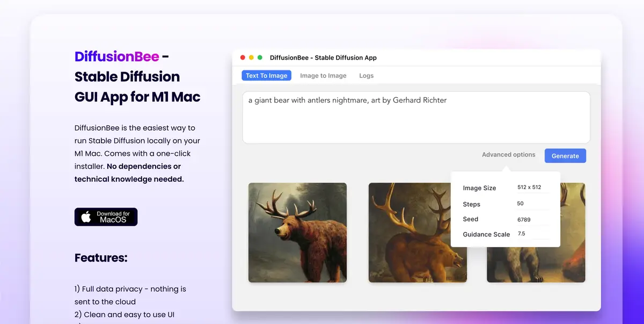Screen dimensions: 644x324
Task: Click the Features: heading
Action: [x=101, y=258]
